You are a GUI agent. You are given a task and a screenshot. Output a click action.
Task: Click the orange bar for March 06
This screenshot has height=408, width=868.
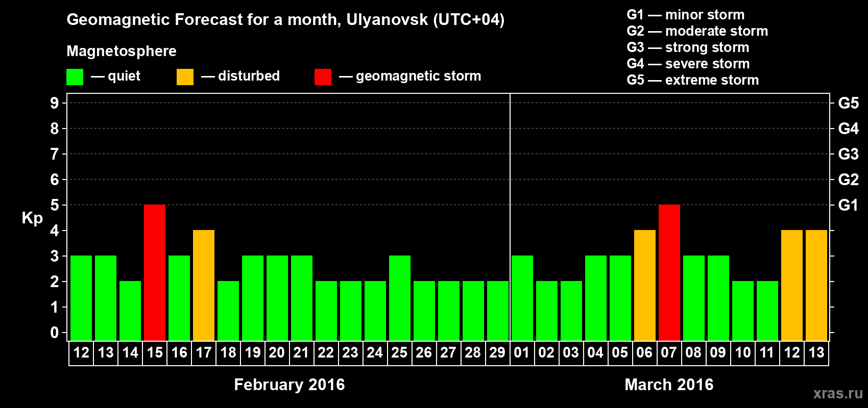pos(645,286)
